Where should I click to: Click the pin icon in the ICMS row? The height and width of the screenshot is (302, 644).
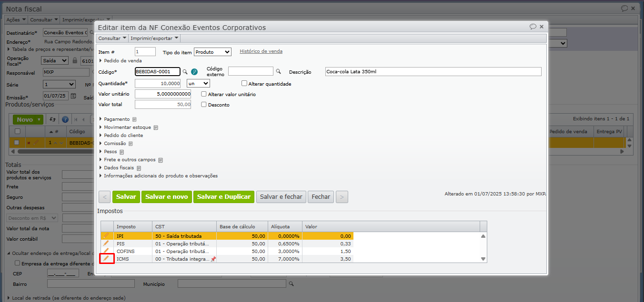(x=213, y=259)
